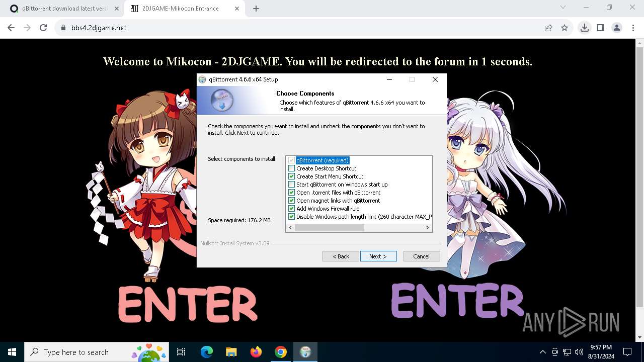Click the greyed qBittorrent (required) checkbox
The height and width of the screenshot is (362, 644).
tap(291, 160)
